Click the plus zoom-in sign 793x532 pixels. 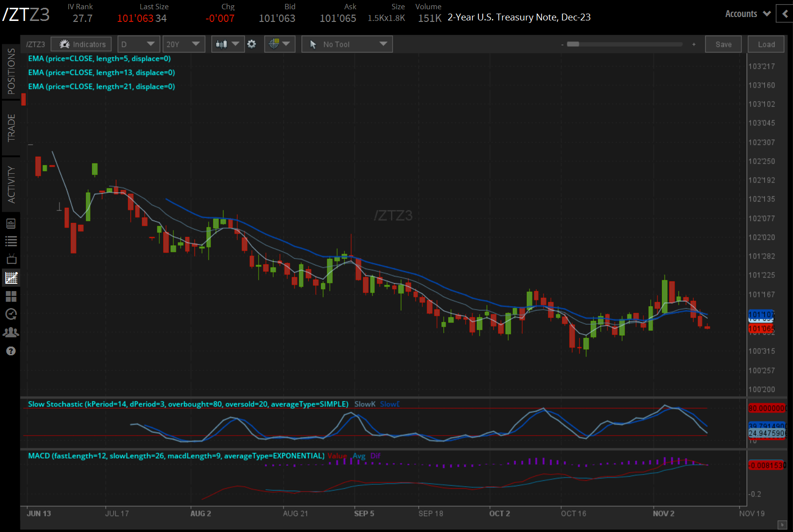click(x=694, y=44)
